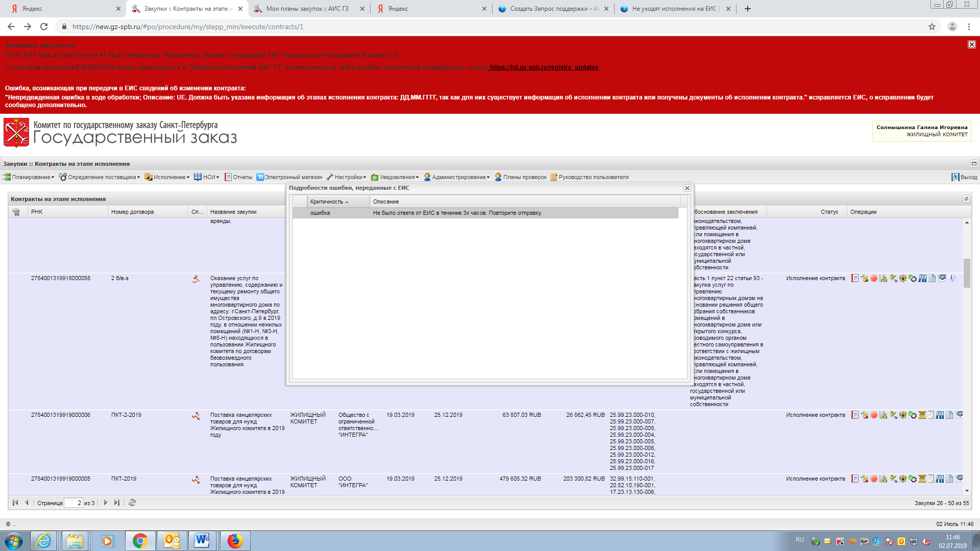Click the refresh icon in the pagination bar

(x=132, y=503)
